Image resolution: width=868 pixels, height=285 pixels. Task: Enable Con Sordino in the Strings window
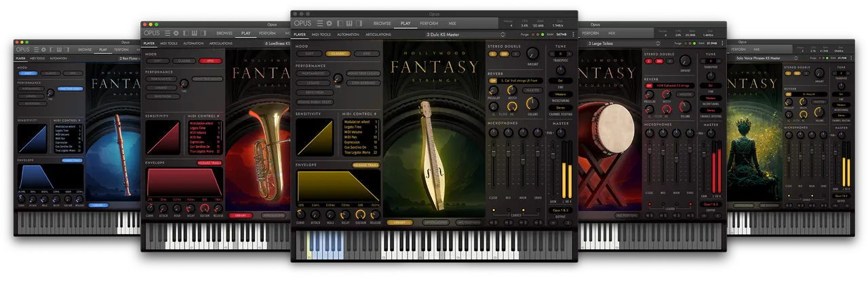(x=363, y=83)
